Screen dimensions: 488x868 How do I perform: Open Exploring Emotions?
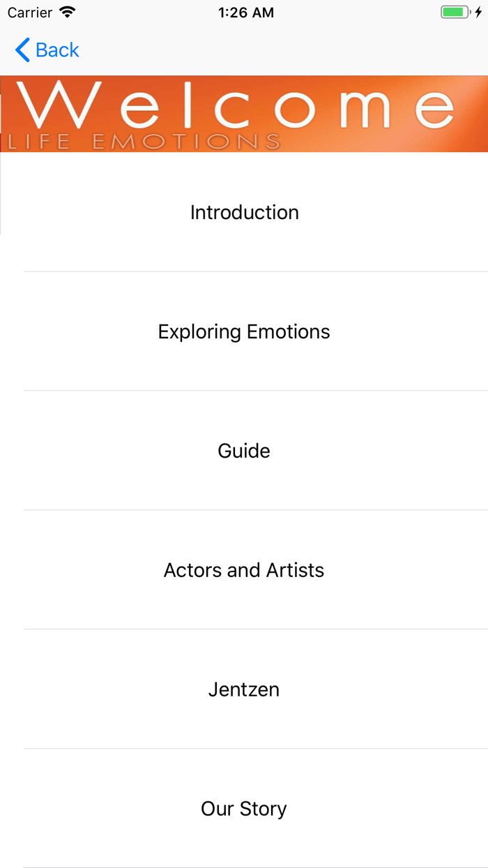(x=244, y=331)
